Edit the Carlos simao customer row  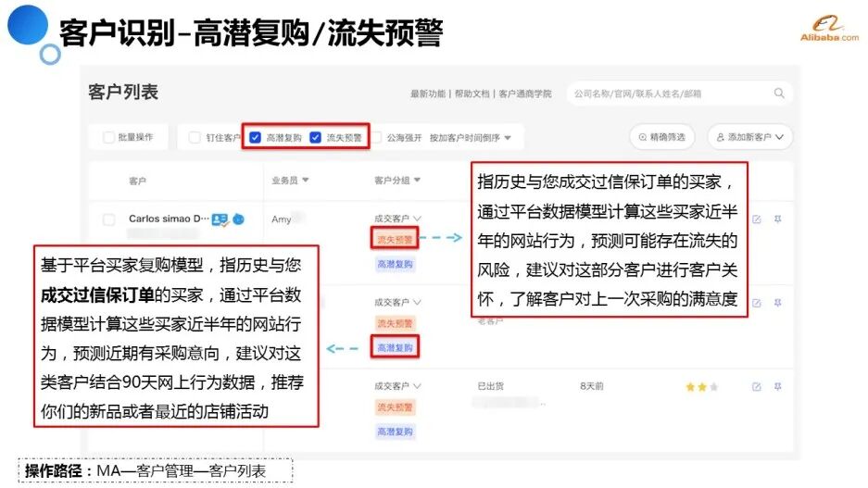tap(757, 219)
